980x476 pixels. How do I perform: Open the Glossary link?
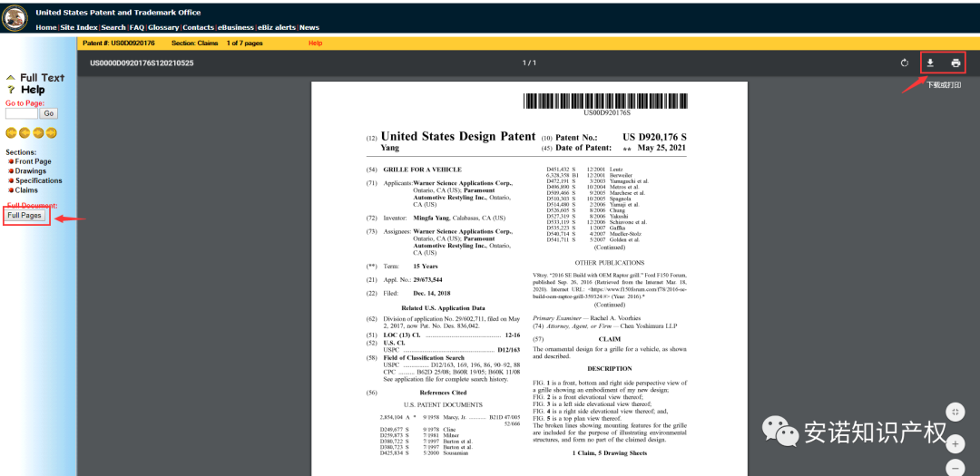click(x=163, y=27)
